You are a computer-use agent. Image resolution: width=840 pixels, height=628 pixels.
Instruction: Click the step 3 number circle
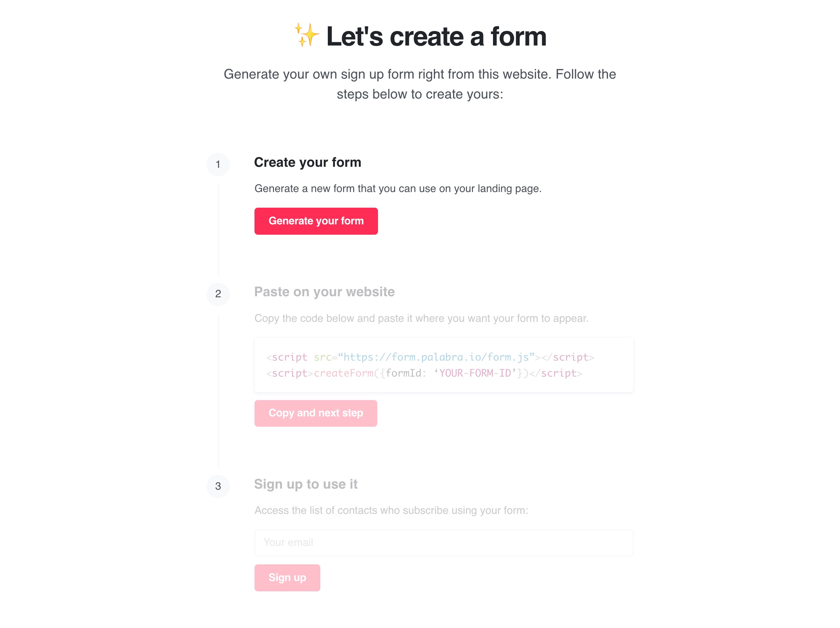(218, 486)
